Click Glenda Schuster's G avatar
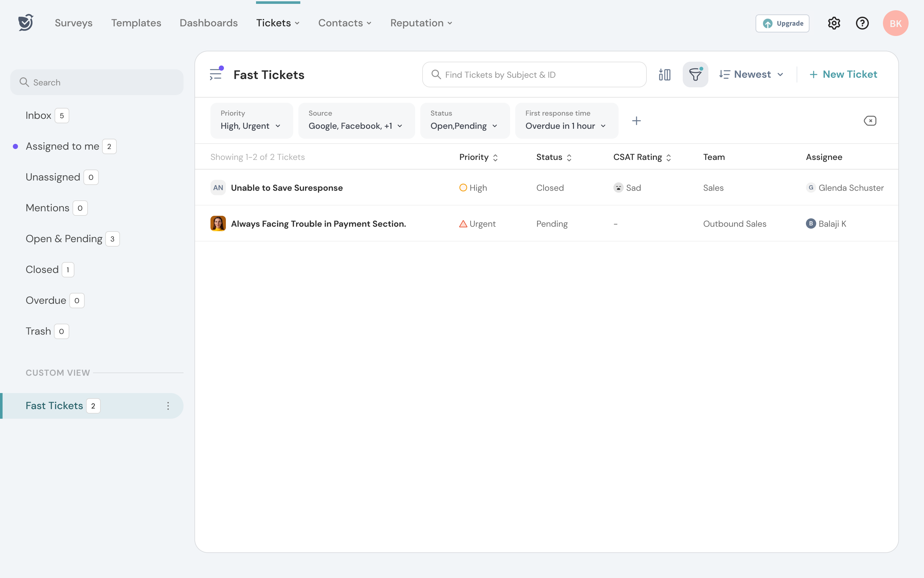924x578 pixels. (x=811, y=188)
